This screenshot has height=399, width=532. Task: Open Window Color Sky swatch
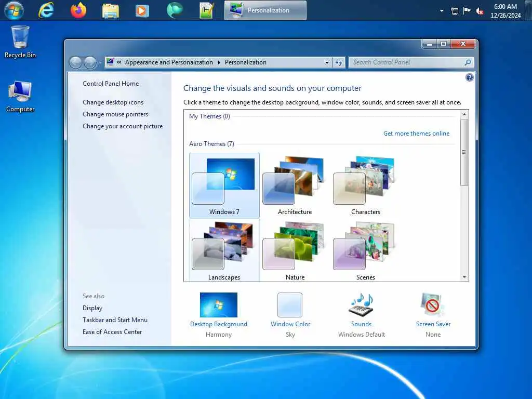290,304
